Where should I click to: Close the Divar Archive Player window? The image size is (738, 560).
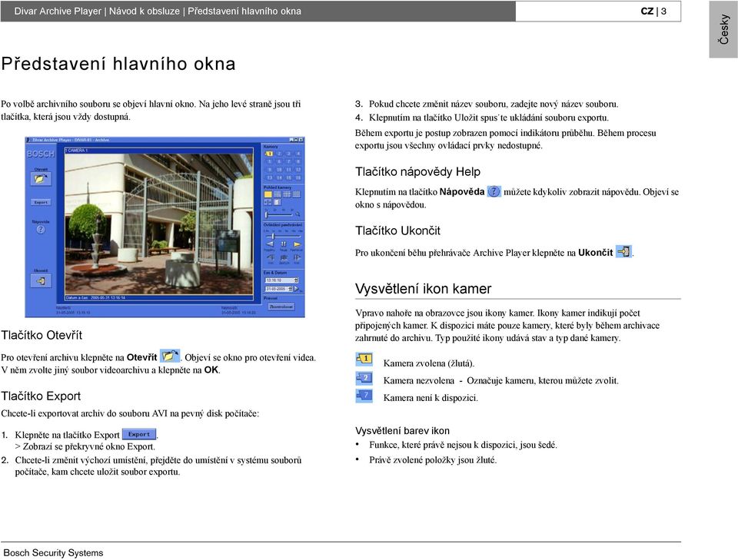[x=301, y=140]
